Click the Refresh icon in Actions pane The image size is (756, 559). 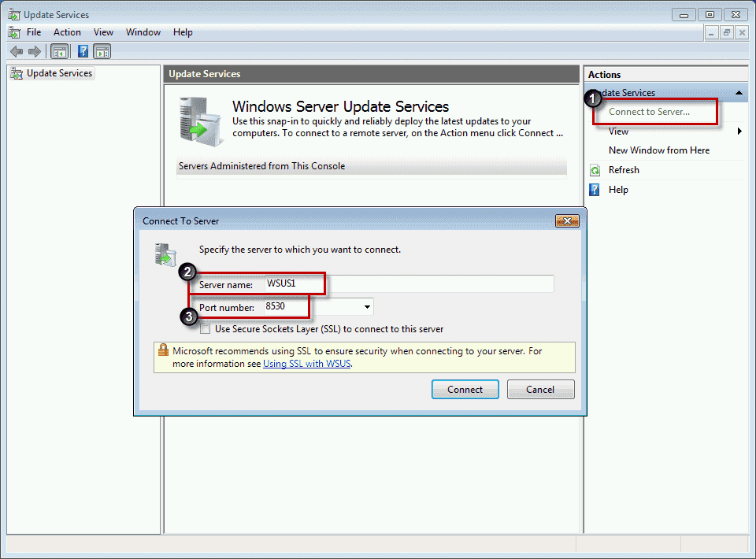pos(594,169)
